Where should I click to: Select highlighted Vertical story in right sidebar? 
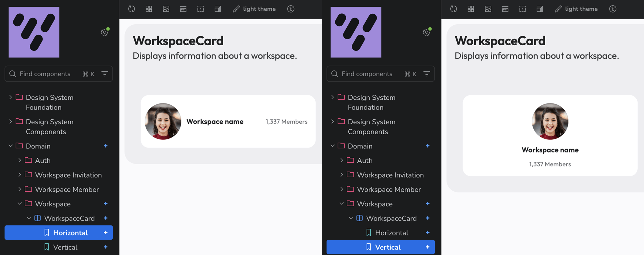click(381, 247)
